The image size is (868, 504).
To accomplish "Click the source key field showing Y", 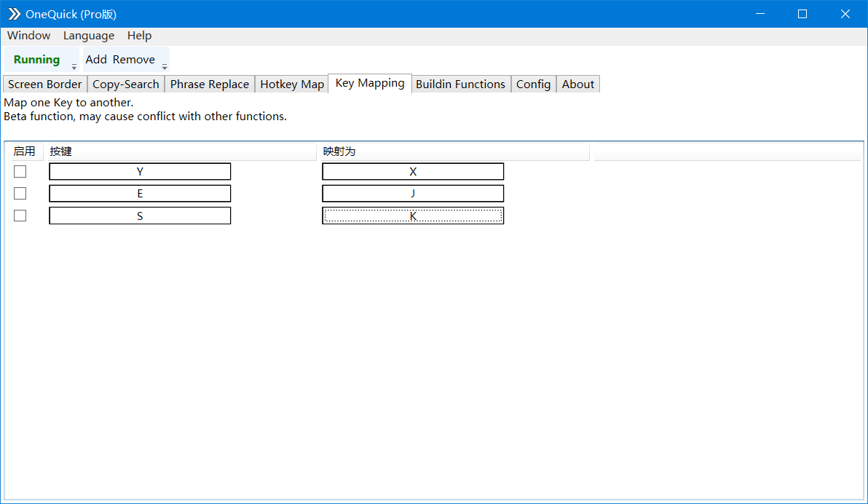I will click(140, 172).
